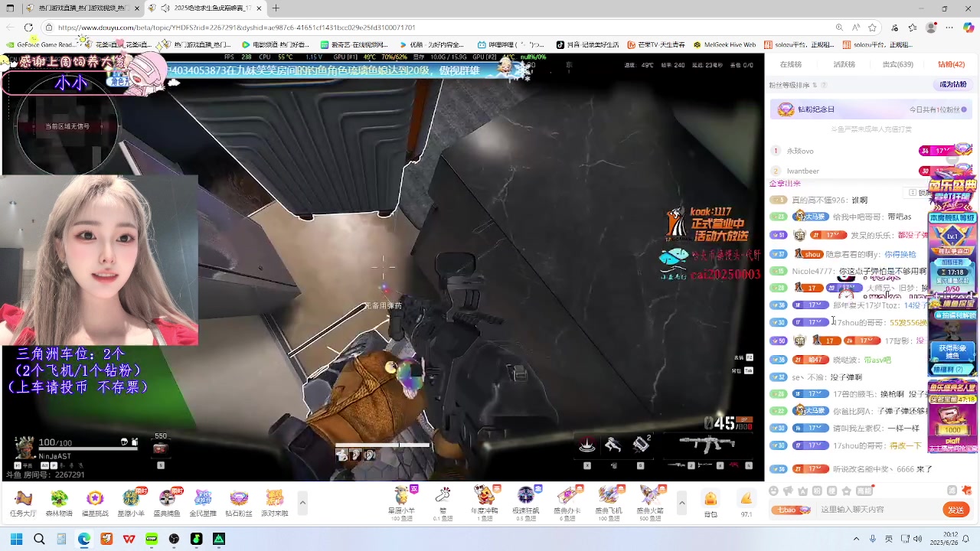Expand the activity icons list arrow
The image size is (980, 551).
point(302,503)
